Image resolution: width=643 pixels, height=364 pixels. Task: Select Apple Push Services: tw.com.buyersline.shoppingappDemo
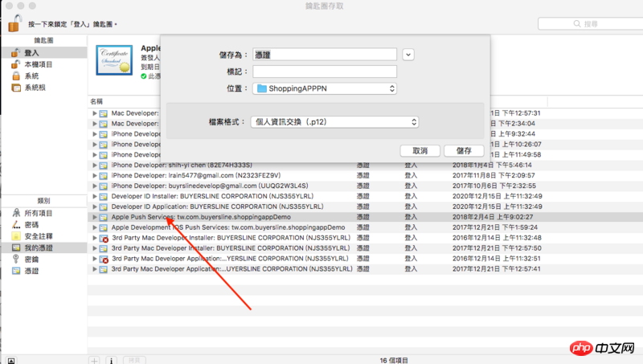(201, 217)
